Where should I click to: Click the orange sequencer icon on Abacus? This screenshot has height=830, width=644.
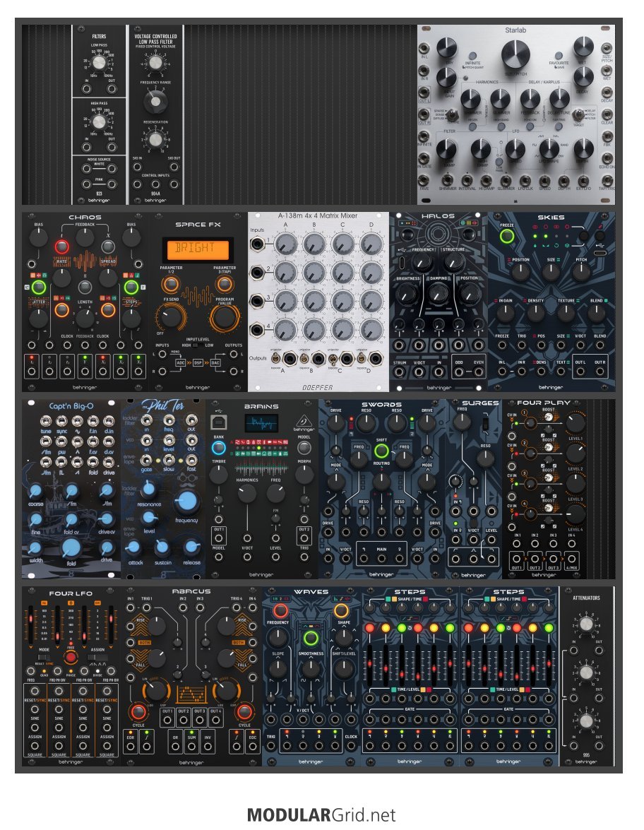click(191, 694)
